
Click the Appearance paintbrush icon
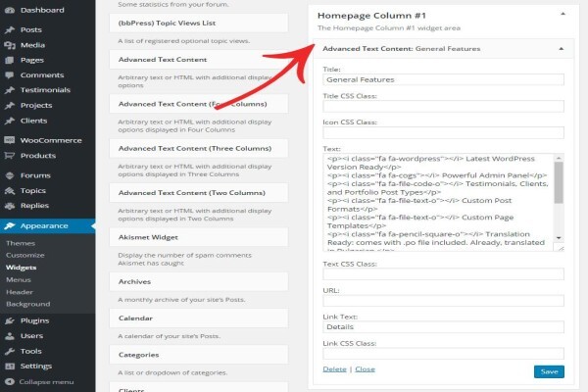(x=10, y=225)
